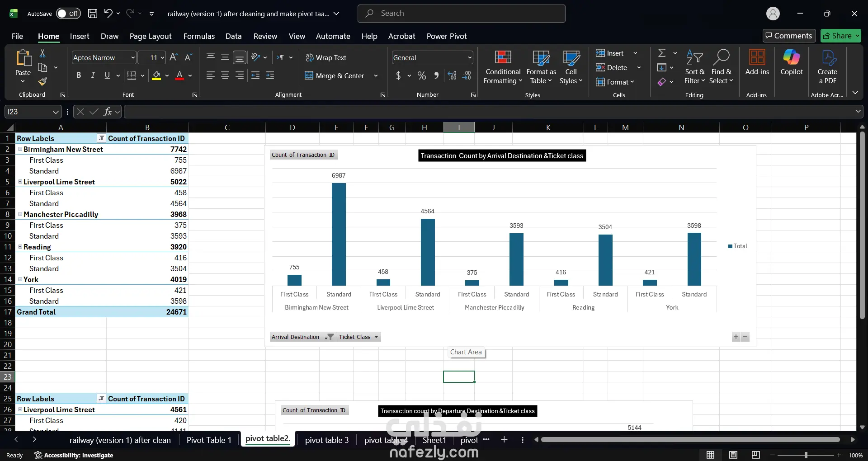Click the Share button
The width and height of the screenshot is (868, 461).
tap(841, 36)
